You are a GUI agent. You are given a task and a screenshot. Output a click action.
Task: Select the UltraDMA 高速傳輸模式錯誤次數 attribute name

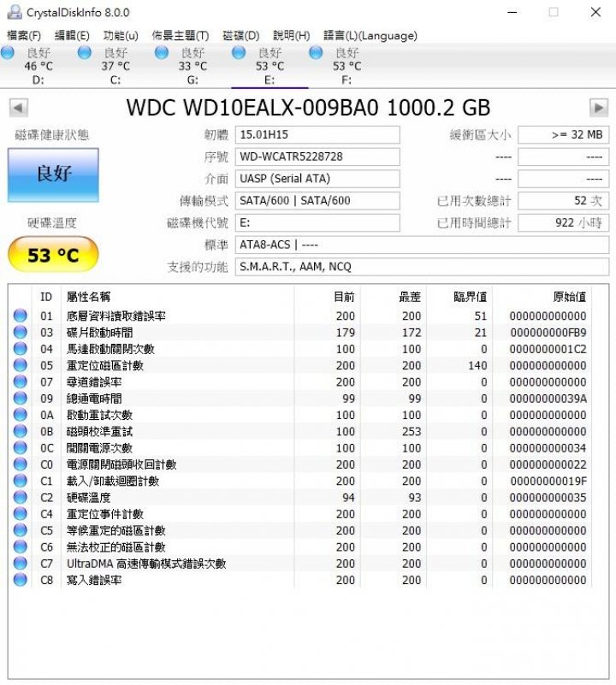point(146,564)
